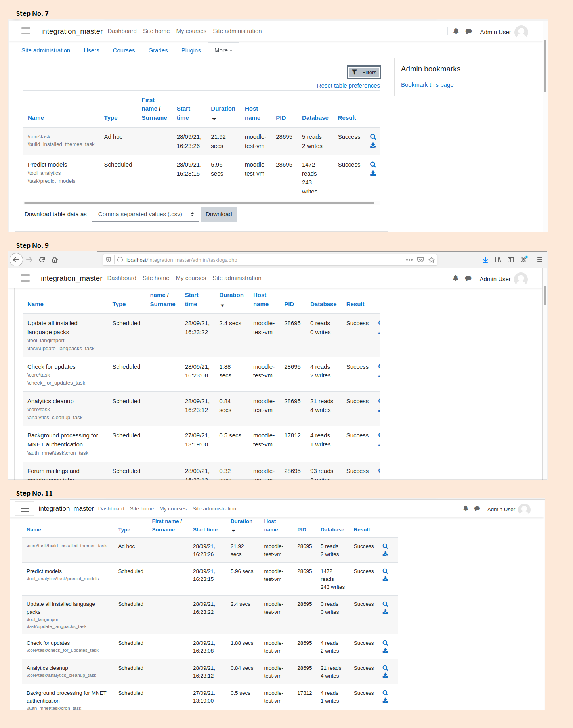Go to Site home in Step 9 navigation
Viewport: 573px width, 728px height.
pos(156,278)
